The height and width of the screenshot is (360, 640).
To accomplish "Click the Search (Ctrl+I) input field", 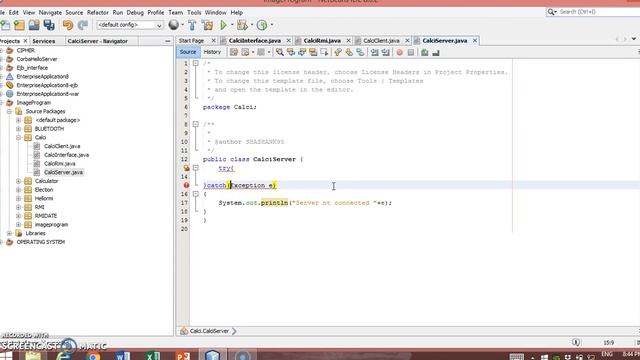I will point(599,12).
